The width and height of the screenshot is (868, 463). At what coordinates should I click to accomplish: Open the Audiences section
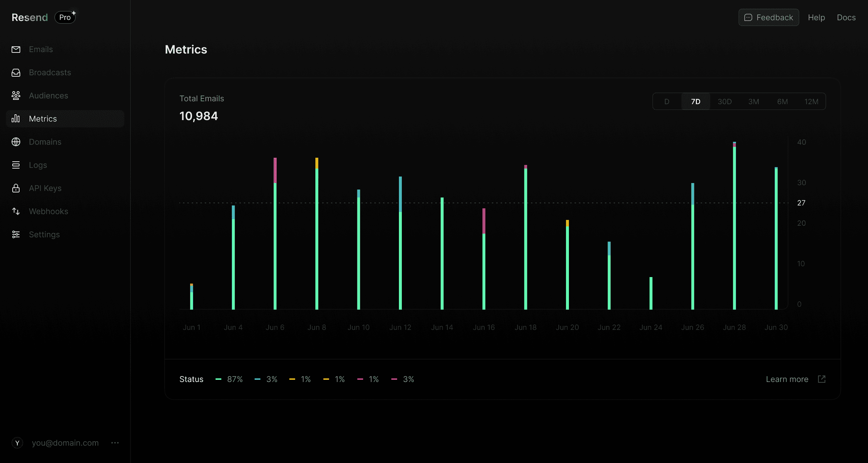tap(65, 95)
